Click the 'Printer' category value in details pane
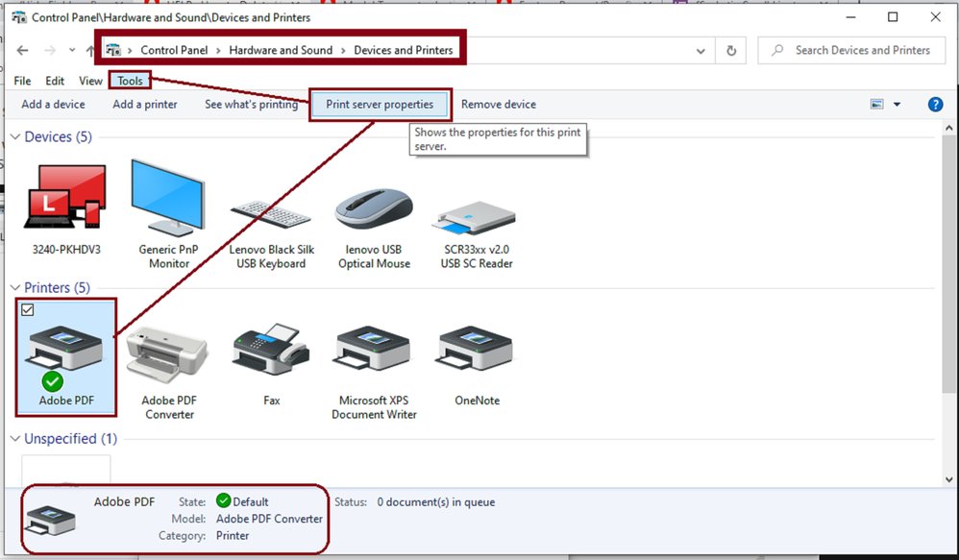Viewport: 959px width, 560px height. click(233, 536)
